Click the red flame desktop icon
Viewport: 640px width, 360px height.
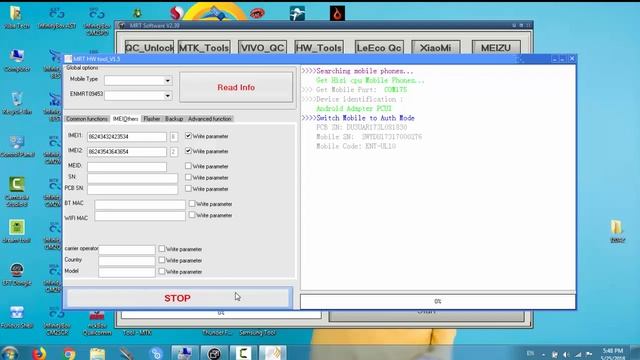click(337, 13)
